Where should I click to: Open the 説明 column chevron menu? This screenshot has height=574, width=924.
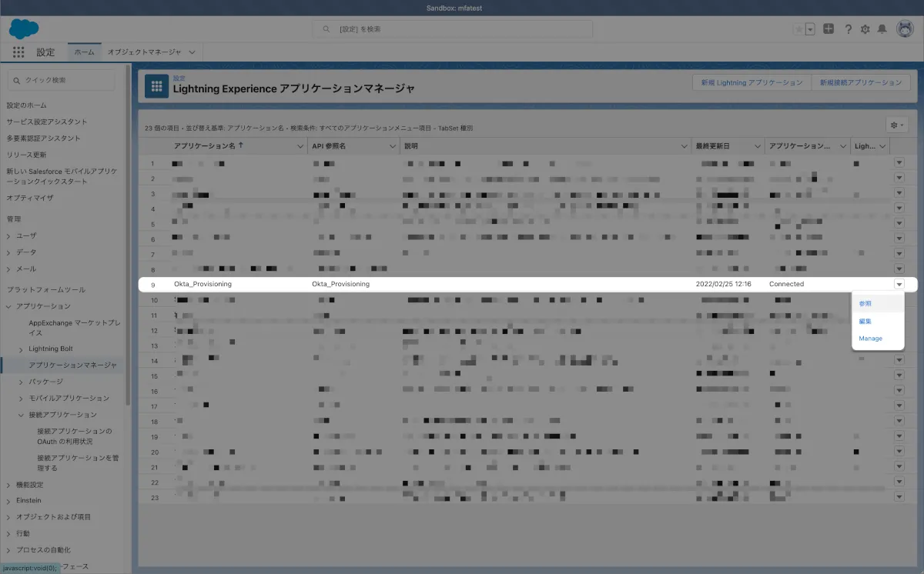pyautogui.click(x=684, y=146)
